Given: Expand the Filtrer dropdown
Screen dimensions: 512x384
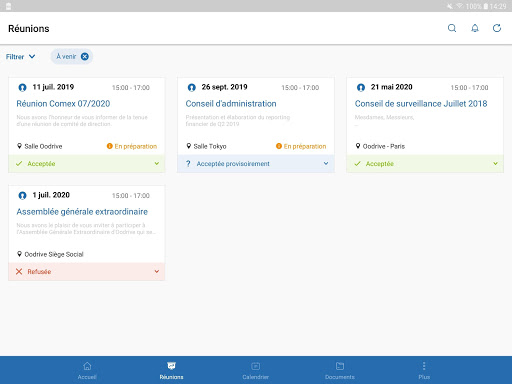Looking at the screenshot, I should tap(20, 57).
